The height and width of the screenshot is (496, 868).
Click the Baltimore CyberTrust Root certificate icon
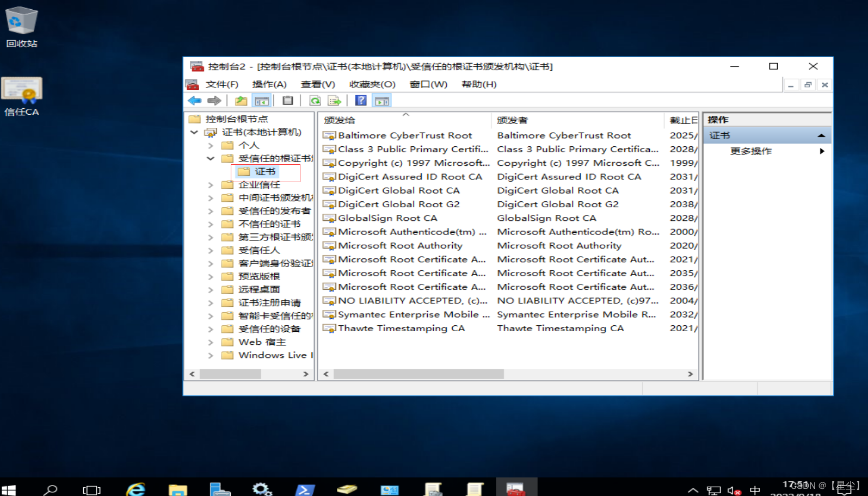329,135
